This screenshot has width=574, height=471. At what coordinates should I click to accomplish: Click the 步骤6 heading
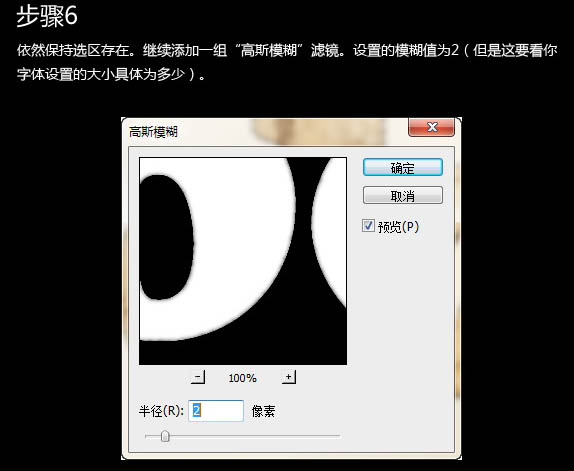[47, 16]
